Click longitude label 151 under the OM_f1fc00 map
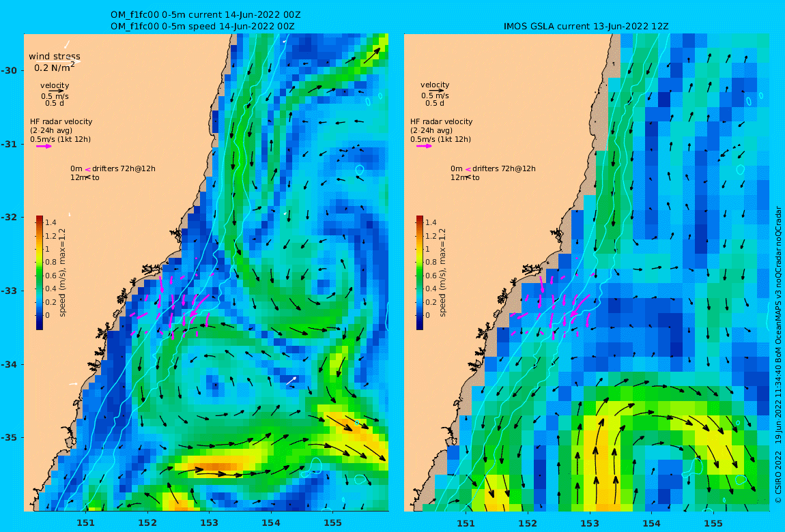 85,523
